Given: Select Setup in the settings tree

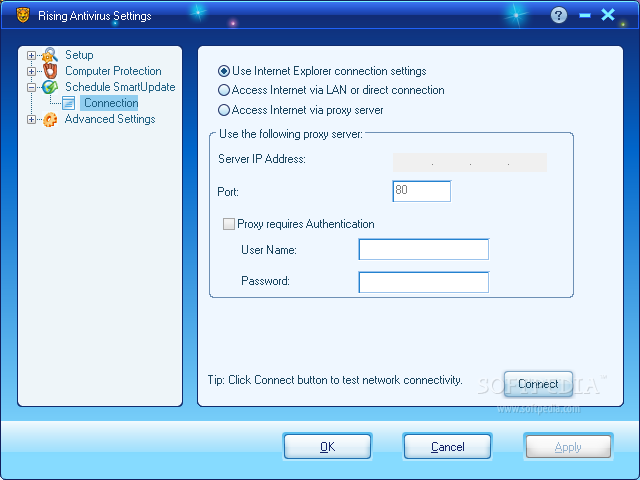Looking at the screenshot, I should point(79,55).
